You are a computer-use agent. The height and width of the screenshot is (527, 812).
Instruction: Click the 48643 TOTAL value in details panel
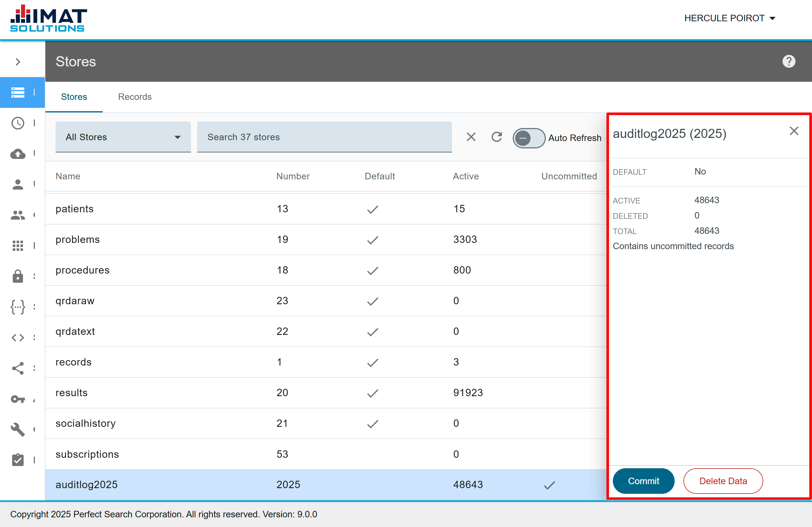tap(706, 231)
